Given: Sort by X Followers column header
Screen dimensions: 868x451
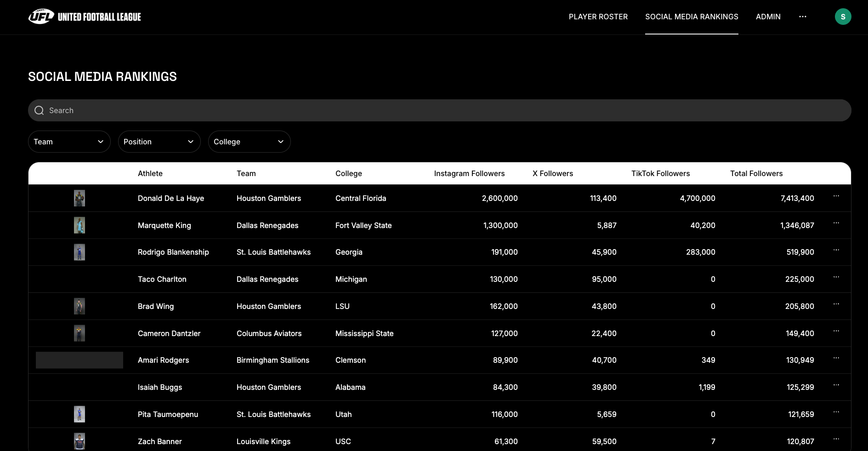Looking at the screenshot, I should coord(553,173).
